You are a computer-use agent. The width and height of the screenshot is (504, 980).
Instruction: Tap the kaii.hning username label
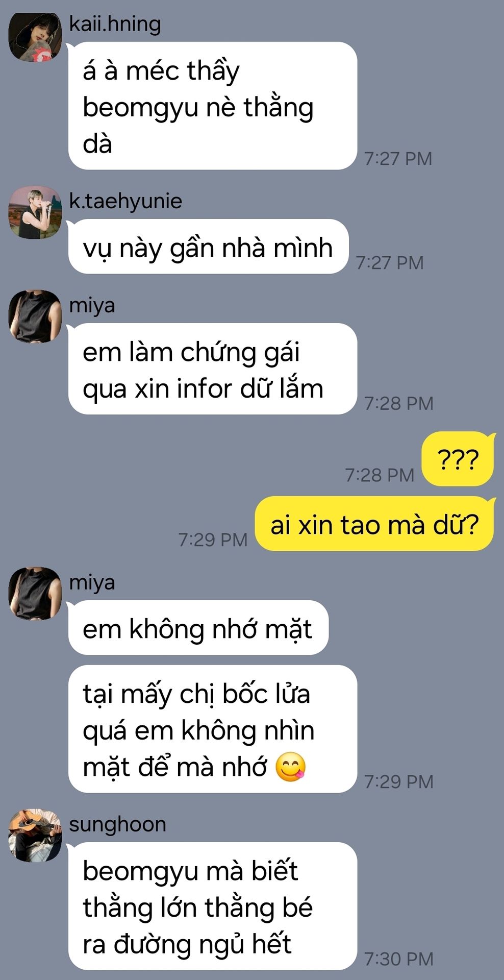pos(115,24)
